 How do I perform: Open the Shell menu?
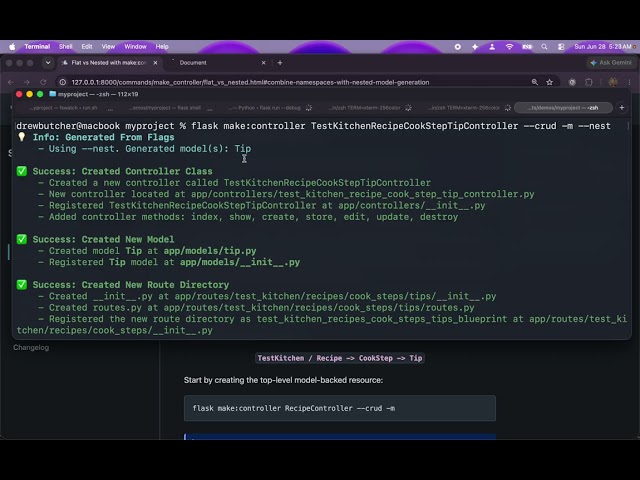pos(65,47)
